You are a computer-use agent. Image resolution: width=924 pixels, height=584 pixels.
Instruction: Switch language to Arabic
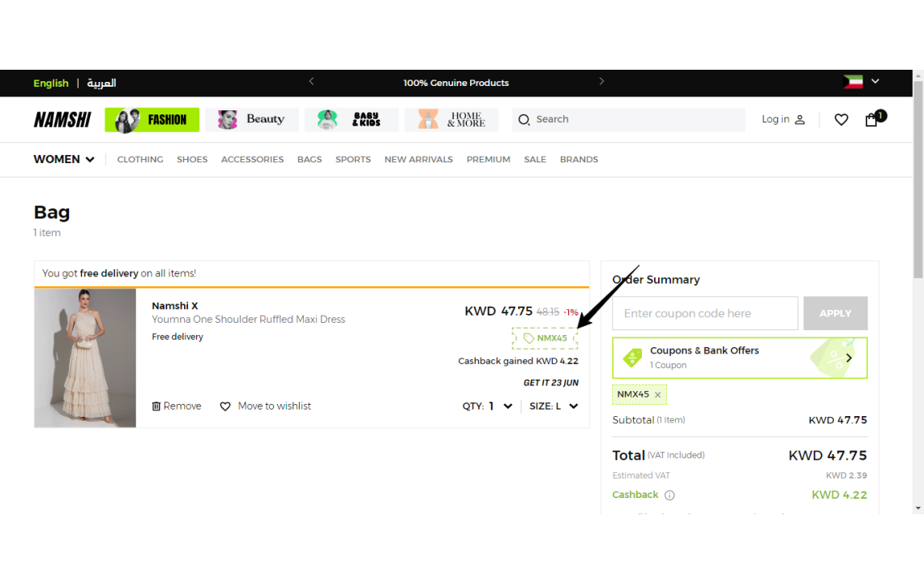101,84
